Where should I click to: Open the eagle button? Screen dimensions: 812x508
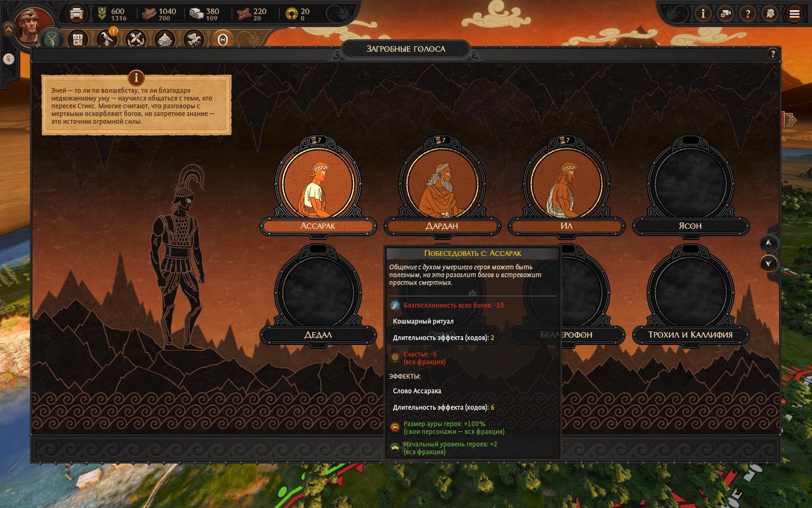click(x=194, y=39)
